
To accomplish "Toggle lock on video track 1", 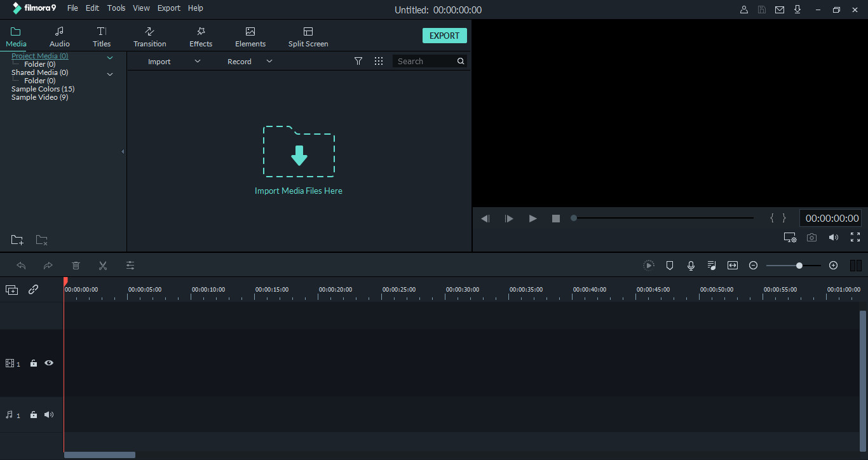I will click(x=34, y=363).
